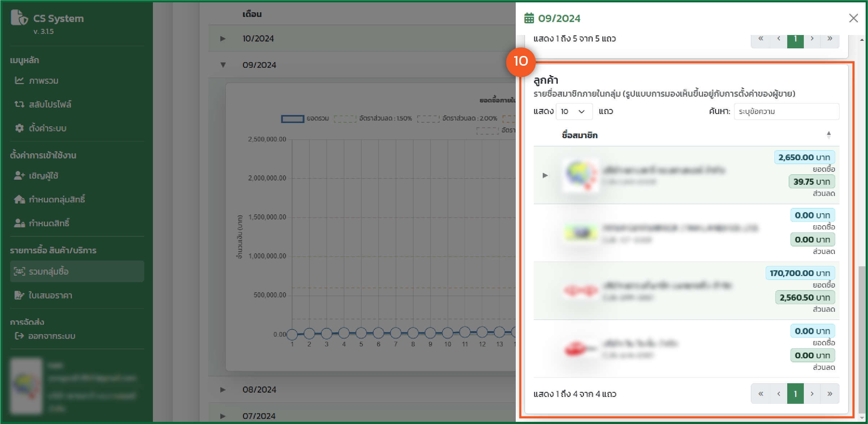Click ออกจากระบบ logout icon
The height and width of the screenshot is (424, 868).
[x=19, y=336]
